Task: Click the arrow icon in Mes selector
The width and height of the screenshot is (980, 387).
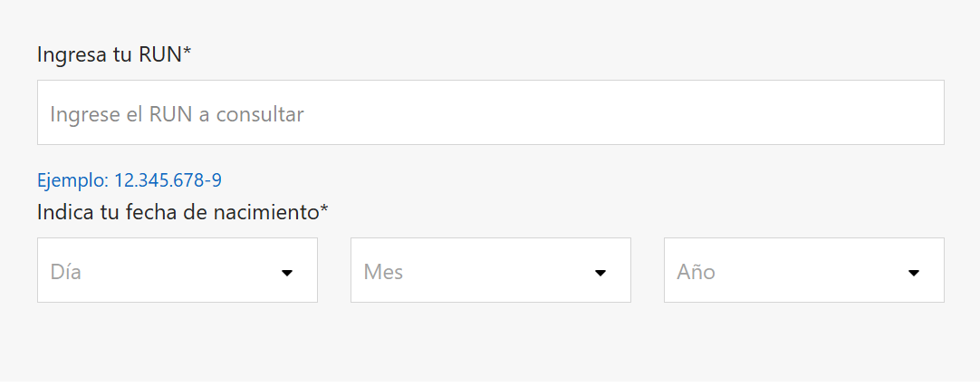Action: point(600,272)
